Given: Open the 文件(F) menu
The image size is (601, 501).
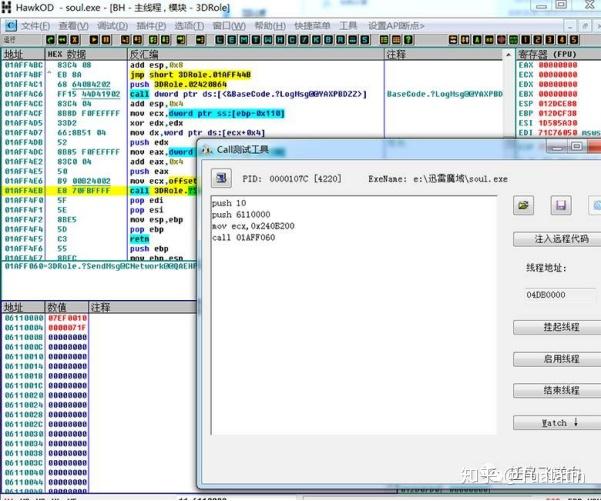Looking at the screenshot, I should tap(35, 26).
